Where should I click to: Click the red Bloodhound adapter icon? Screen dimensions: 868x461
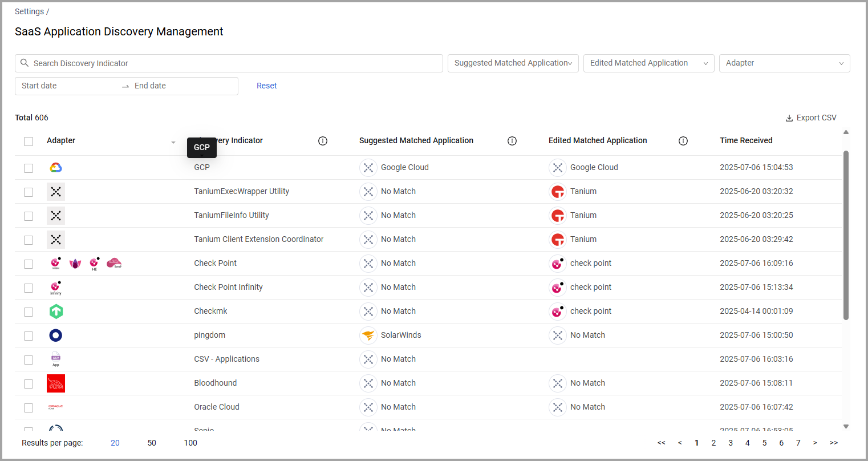tap(56, 383)
